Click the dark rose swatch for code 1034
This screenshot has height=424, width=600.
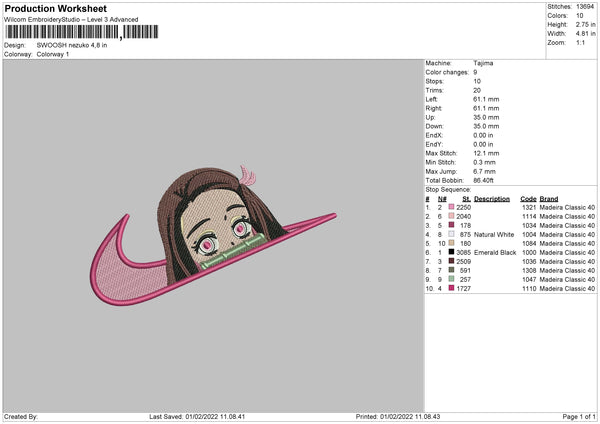point(451,225)
